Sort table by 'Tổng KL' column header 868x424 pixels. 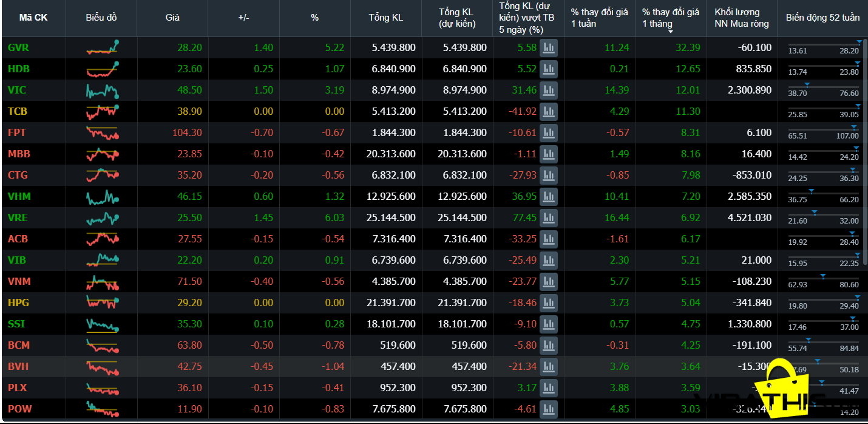[385, 18]
